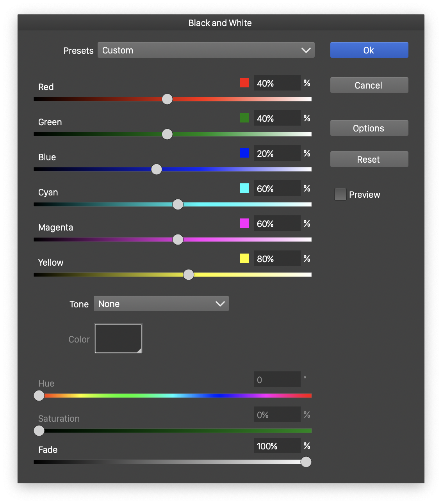The height and width of the screenshot is (504, 442).
Task: Click the cyan color indicator square
Action: [x=244, y=188]
